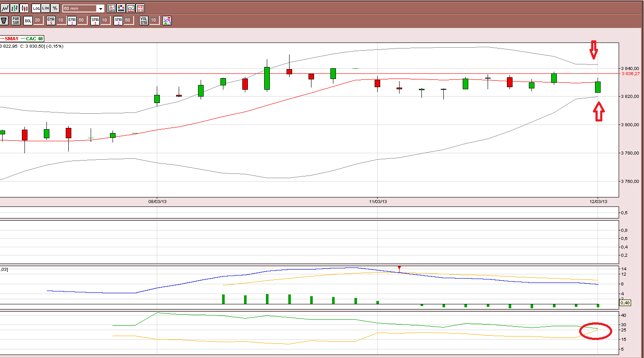This screenshot has width=644, height=358.
Task: Open the 60 min timeframe dropdown
Action: 83,8
